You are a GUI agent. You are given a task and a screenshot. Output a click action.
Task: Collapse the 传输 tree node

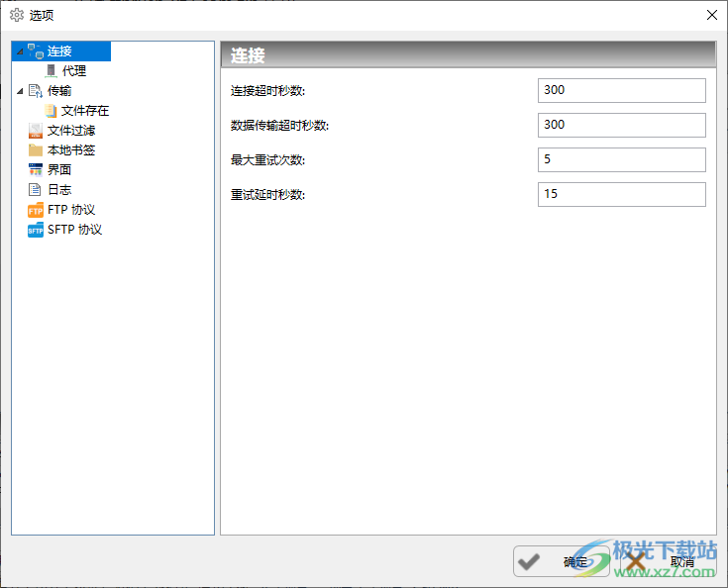click(20, 91)
